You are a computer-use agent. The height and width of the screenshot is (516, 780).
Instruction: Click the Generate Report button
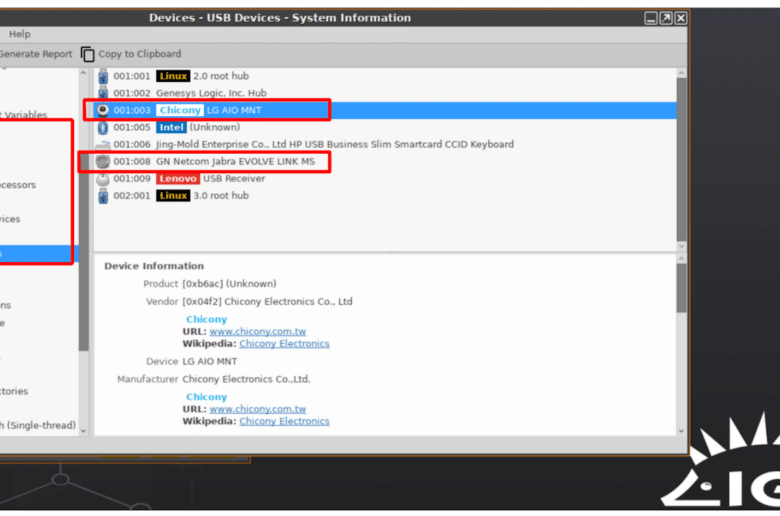[35, 54]
